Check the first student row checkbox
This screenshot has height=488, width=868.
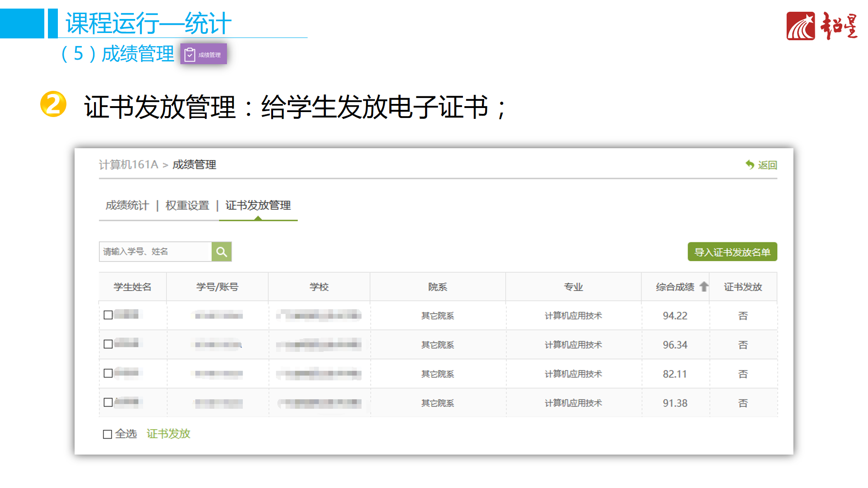point(108,315)
